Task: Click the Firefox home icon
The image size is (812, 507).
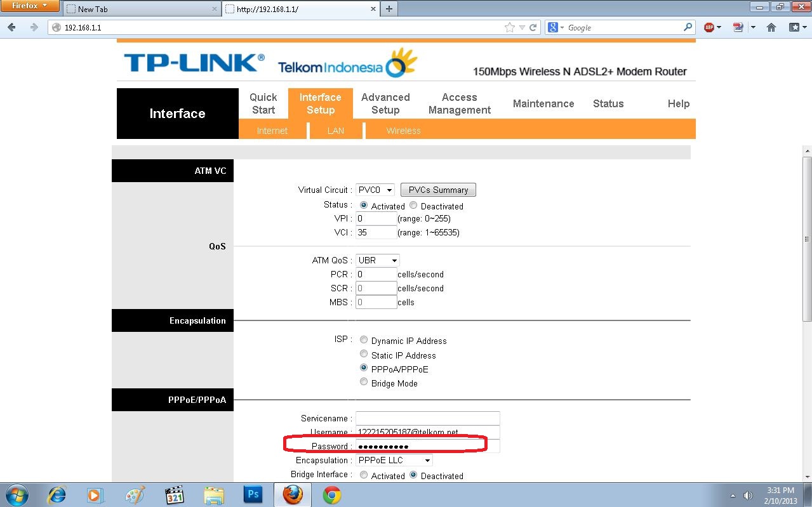Action: [x=771, y=27]
